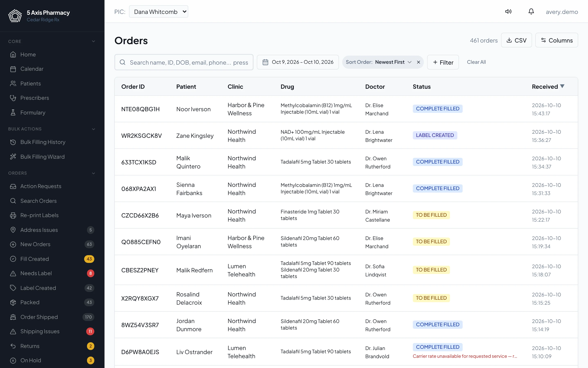Open the Shipping Issues queue
Image resolution: width=588 pixels, height=368 pixels.
point(52,331)
